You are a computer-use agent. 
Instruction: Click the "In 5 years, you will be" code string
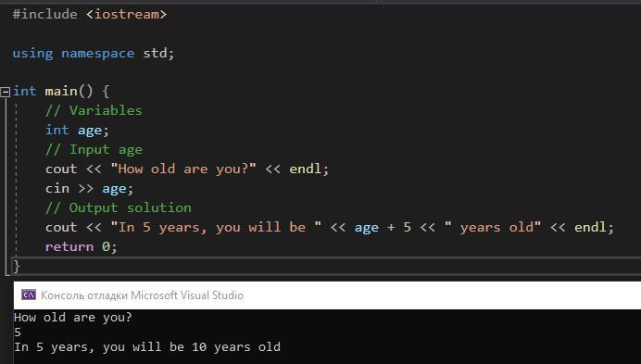point(216,228)
